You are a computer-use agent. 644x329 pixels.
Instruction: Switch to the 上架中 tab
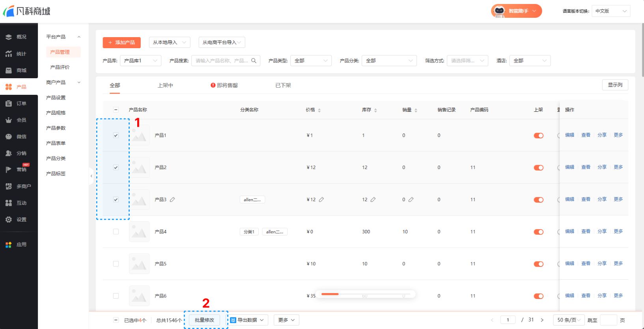165,85
